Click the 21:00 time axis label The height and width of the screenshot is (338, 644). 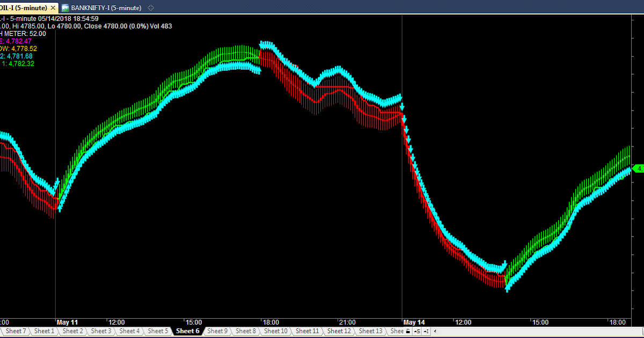(347, 322)
